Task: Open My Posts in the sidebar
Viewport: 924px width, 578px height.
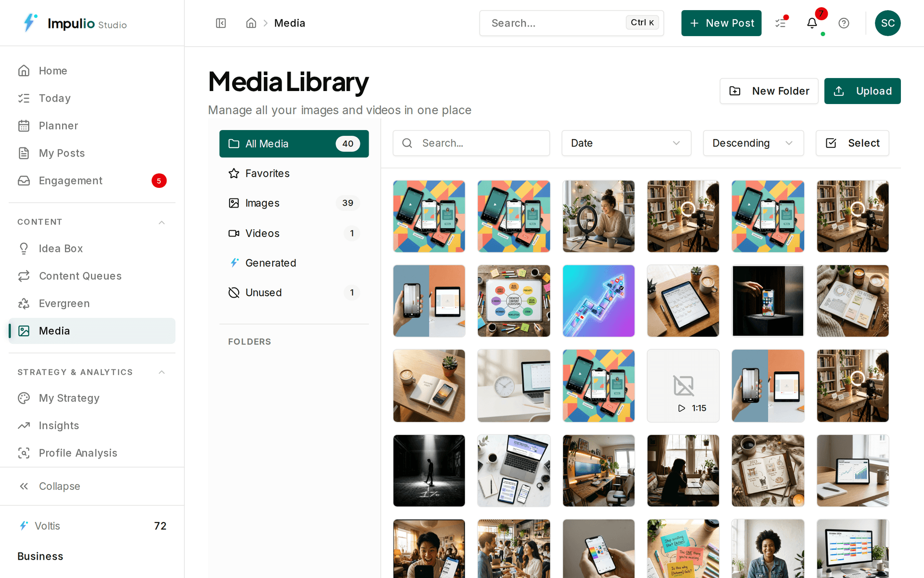Action: pos(92,153)
